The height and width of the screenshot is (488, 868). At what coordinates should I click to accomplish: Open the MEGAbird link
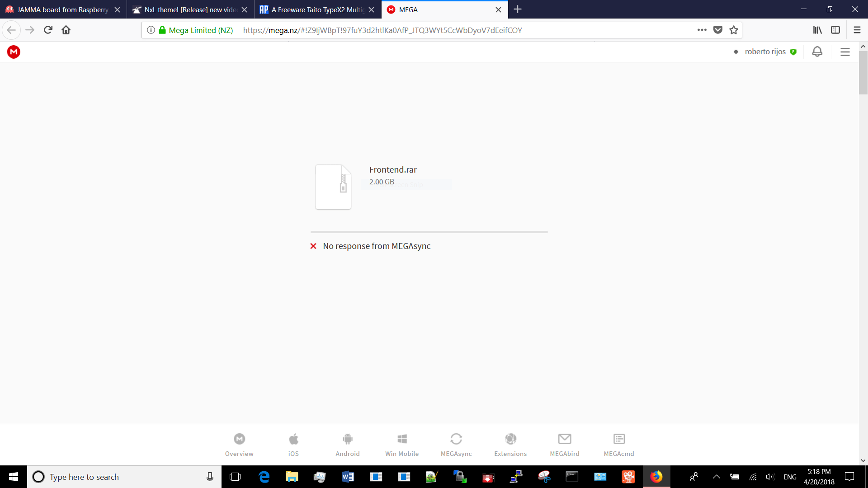coord(565,445)
